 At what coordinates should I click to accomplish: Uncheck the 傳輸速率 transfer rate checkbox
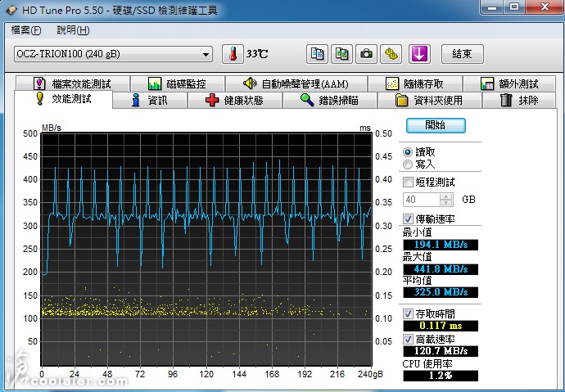click(408, 219)
